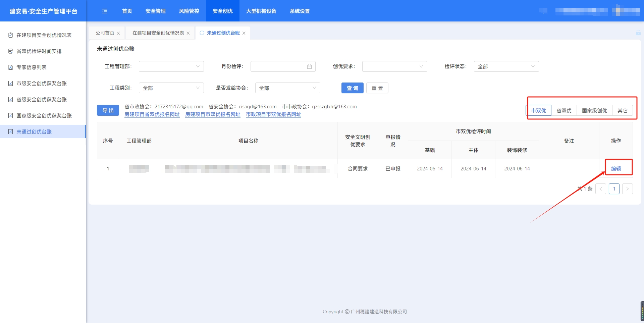Image resolution: width=644 pixels, height=323 pixels.
Task: Switch to 省双优 view
Action: tap(564, 110)
